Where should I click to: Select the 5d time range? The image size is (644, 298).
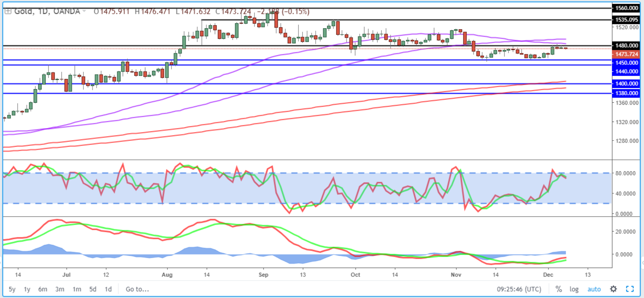coord(93,289)
